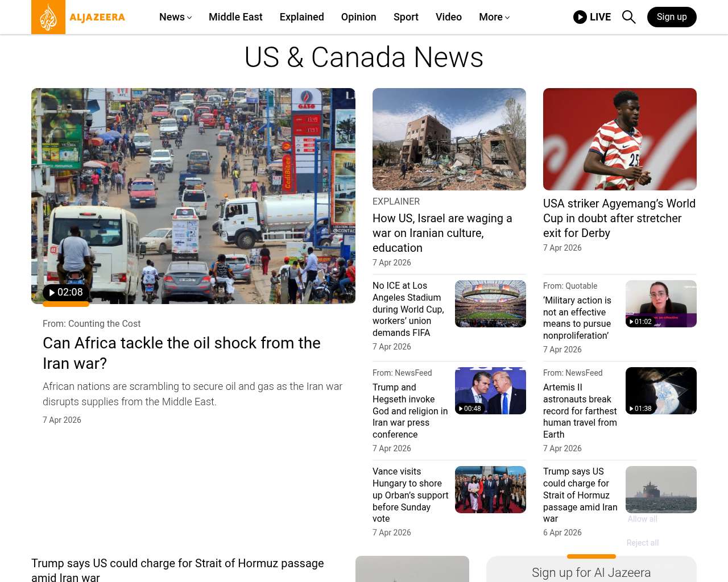Image resolution: width=728 pixels, height=582 pixels.
Task: Play the 01:38 Artemis II video
Action: [x=640, y=409]
